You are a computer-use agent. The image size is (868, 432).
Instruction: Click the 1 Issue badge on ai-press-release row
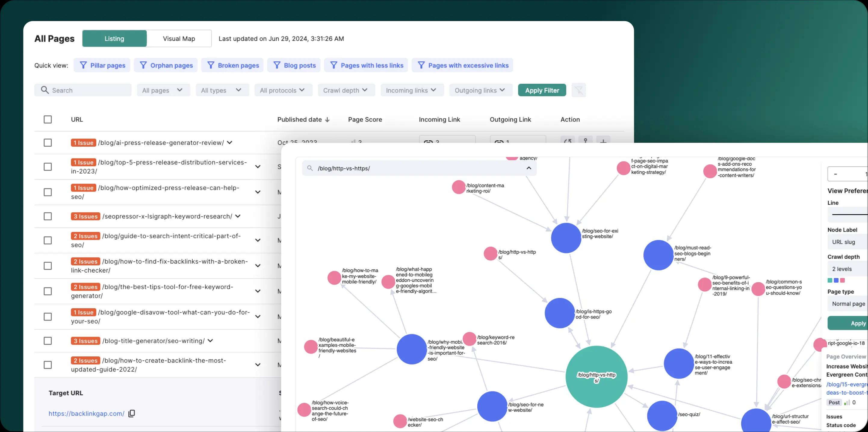pos(84,143)
